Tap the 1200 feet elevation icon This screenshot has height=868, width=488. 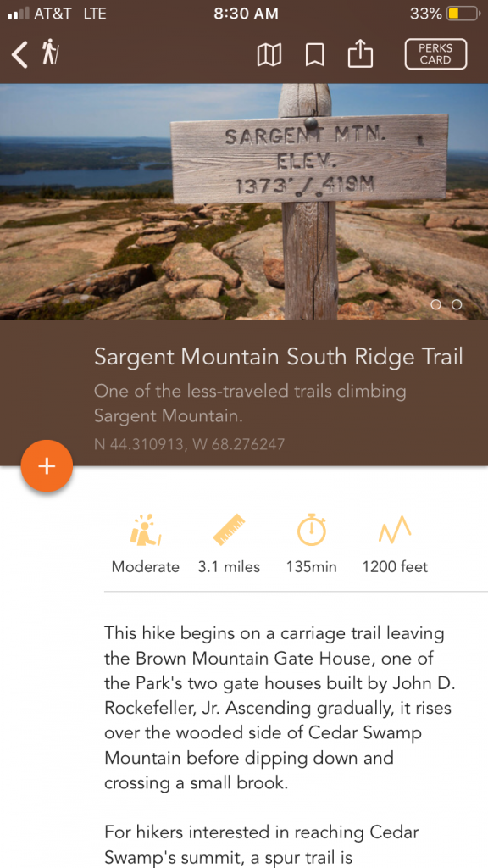coord(395,531)
